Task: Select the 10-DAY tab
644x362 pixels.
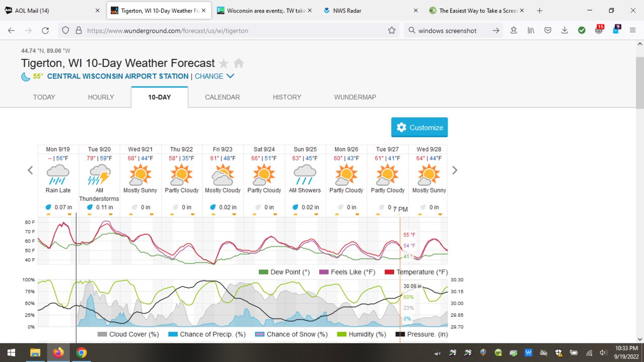Action: 160,97
